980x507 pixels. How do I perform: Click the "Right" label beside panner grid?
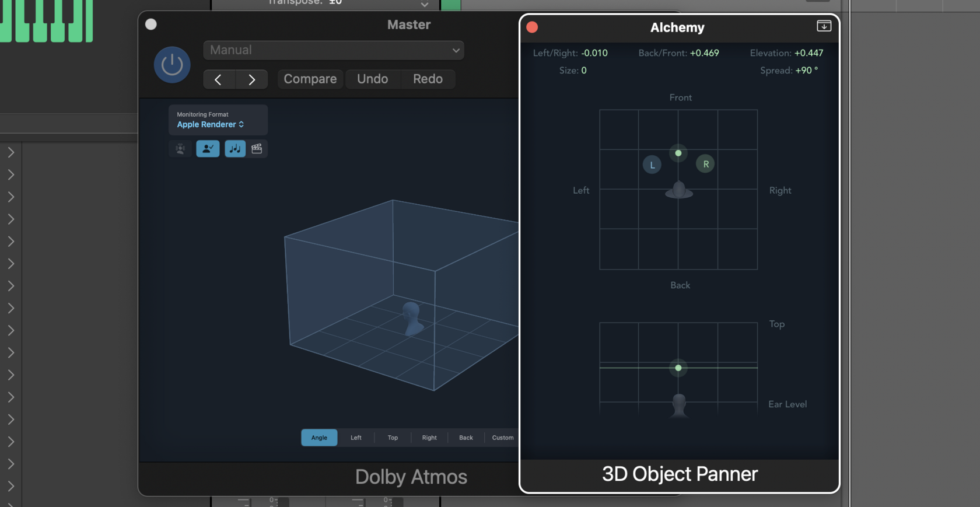tap(780, 190)
